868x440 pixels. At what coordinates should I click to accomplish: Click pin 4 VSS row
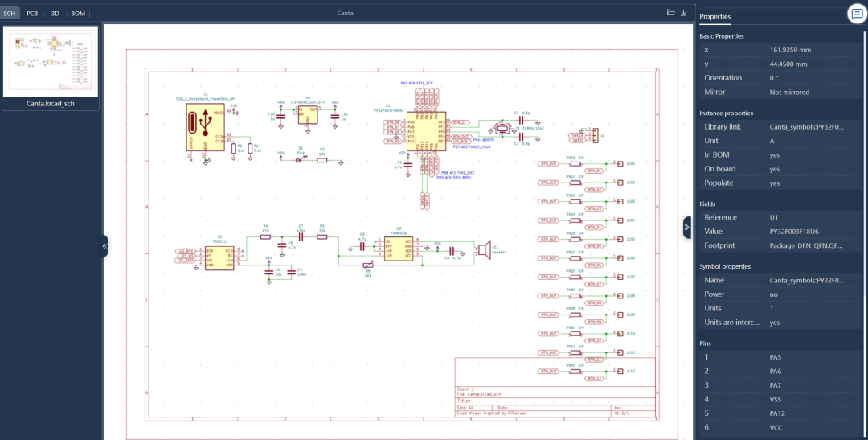click(x=780, y=399)
